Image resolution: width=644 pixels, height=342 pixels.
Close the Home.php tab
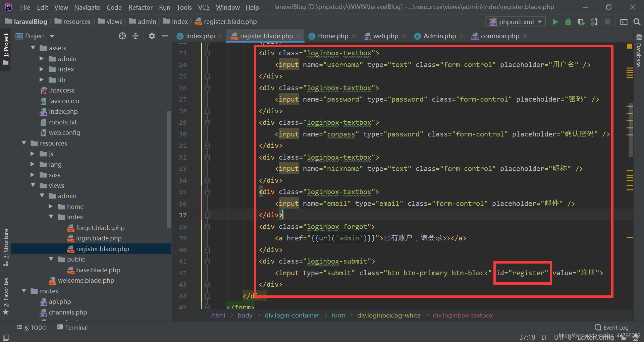pyautogui.click(x=354, y=36)
